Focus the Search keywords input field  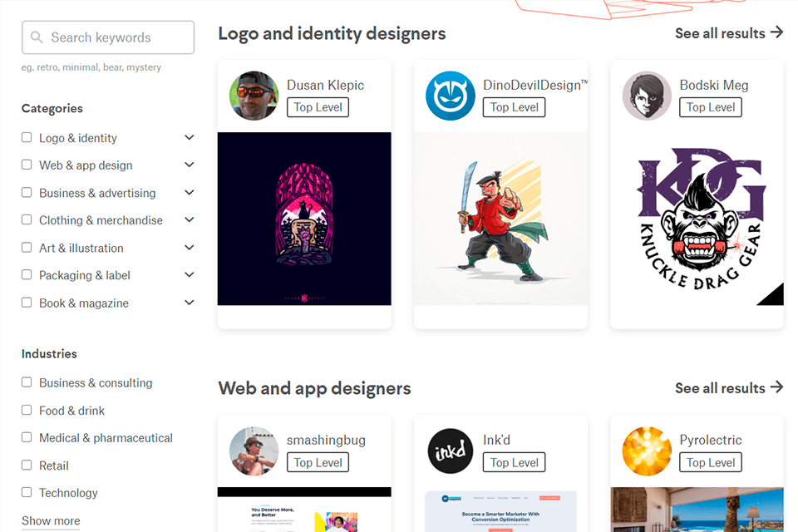coord(108,37)
